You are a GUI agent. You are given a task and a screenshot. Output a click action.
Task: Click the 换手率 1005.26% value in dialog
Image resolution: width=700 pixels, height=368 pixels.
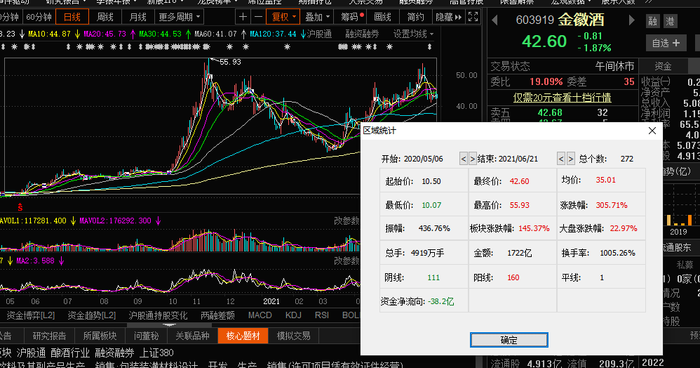coord(617,253)
